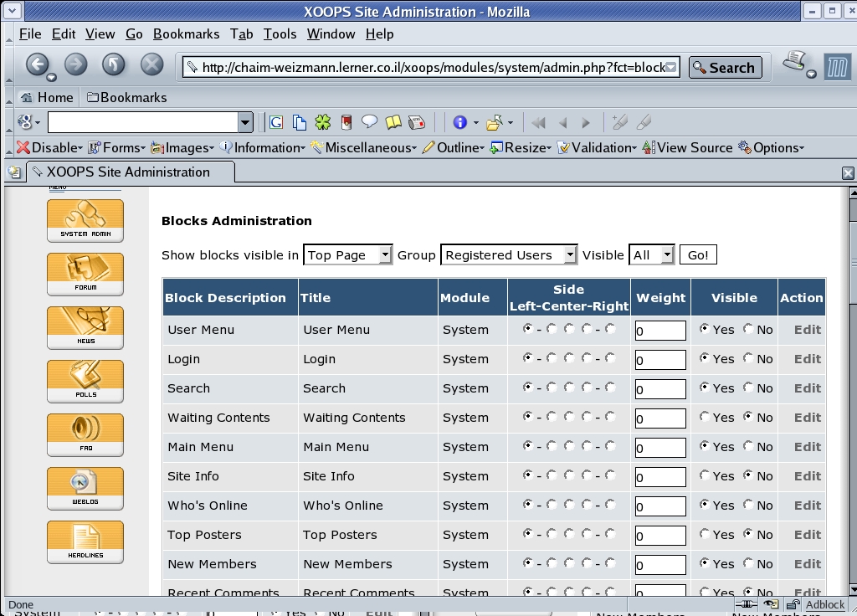Viewport: 857px width, 616px height.
Task: Open the FAQ module icon
Action: [x=85, y=434]
